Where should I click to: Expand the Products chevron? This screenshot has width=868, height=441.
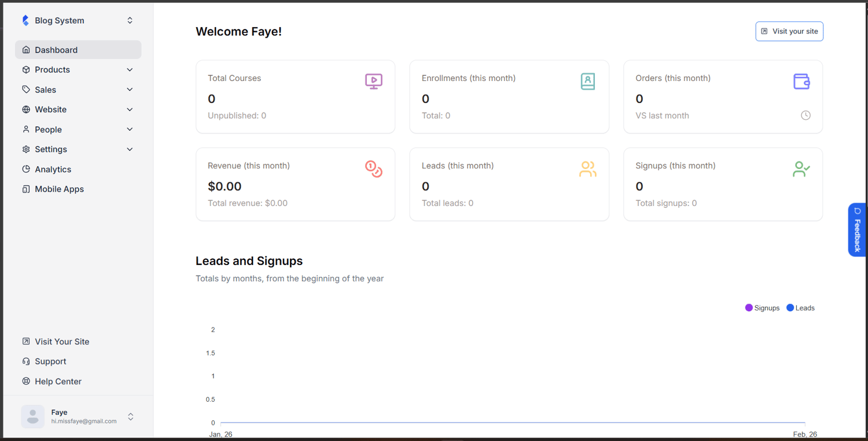[130, 69]
